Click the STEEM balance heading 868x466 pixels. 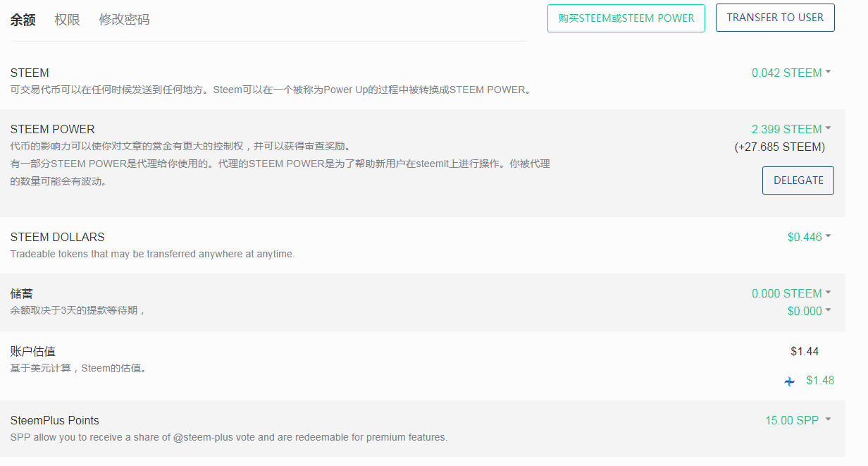click(x=30, y=73)
